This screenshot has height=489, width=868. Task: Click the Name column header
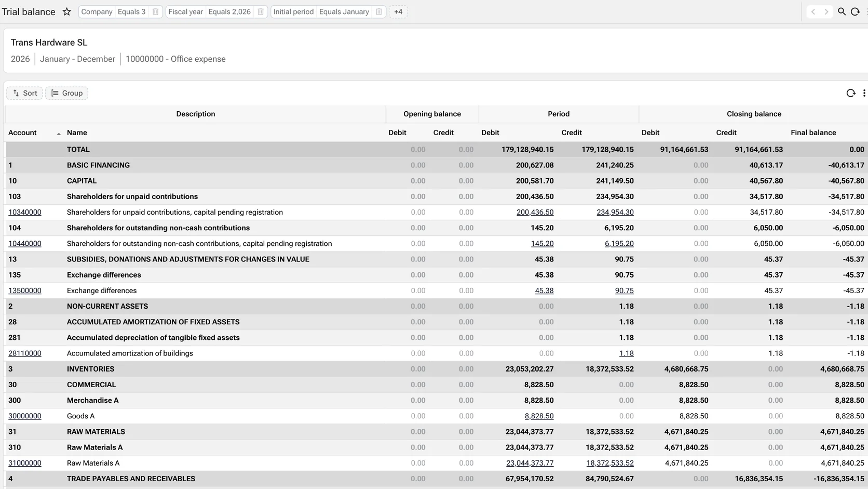[x=77, y=133]
